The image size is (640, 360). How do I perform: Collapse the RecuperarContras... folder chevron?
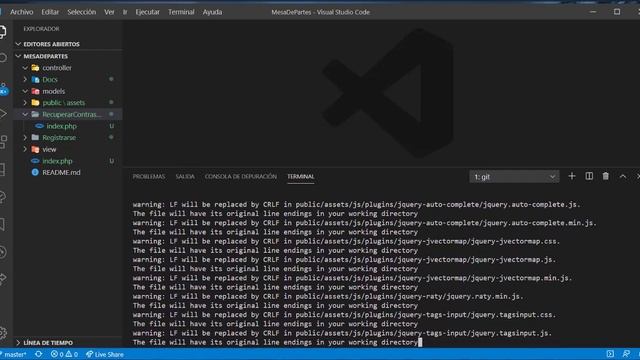pos(25,114)
